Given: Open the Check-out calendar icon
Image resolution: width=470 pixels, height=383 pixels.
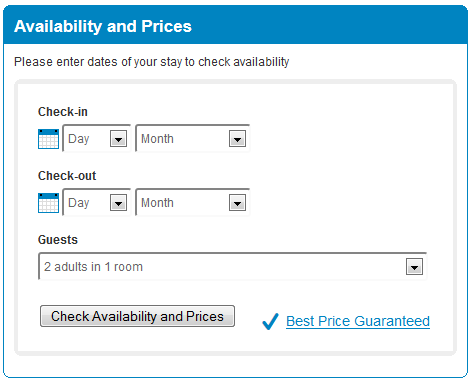Looking at the screenshot, I should [48, 203].
